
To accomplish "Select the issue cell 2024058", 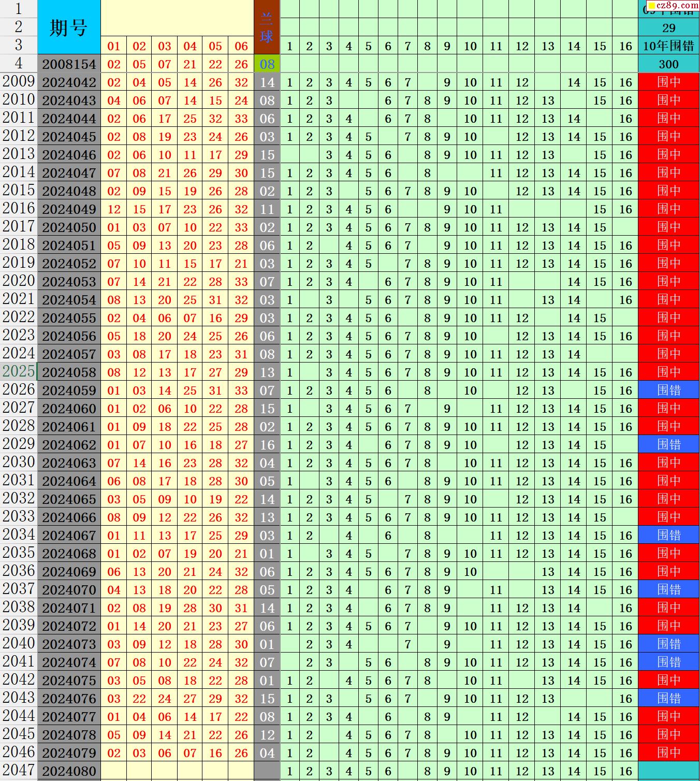I will pos(69,372).
